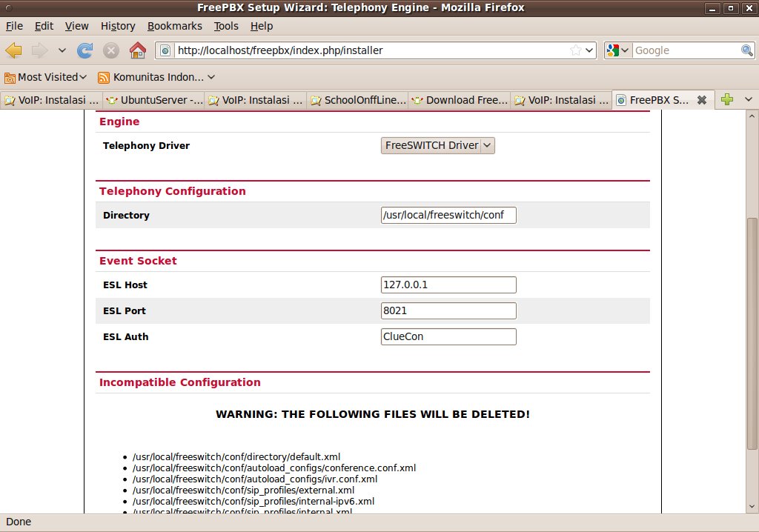Open the Telephony Driver dropdown
Viewport: 759px width, 532px height.
437,146
